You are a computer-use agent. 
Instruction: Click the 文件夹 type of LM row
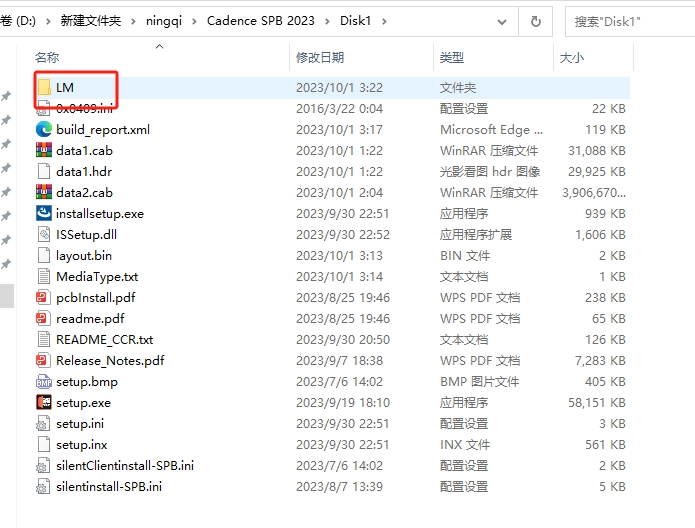pyautogui.click(x=457, y=87)
